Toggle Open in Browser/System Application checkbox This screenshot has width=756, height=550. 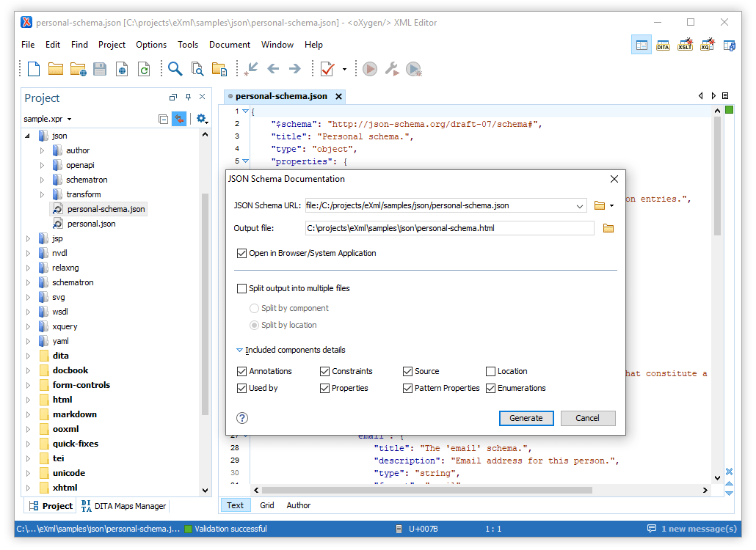click(241, 253)
